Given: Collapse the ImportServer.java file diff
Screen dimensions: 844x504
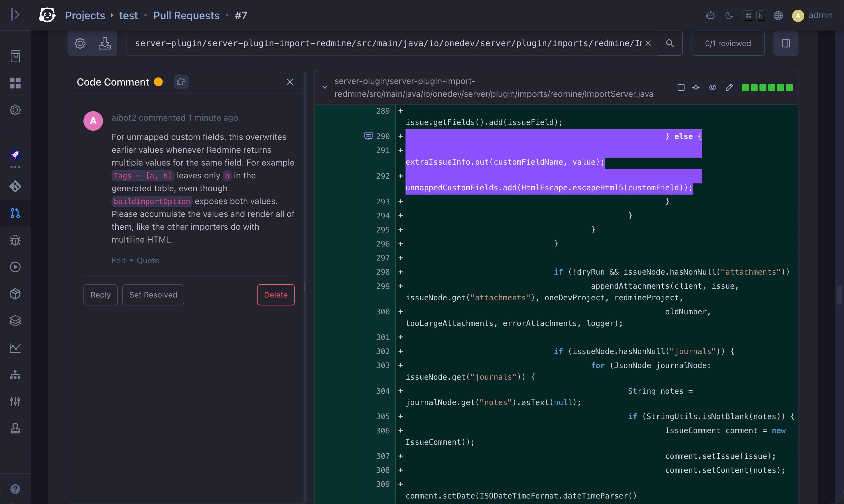Looking at the screenshot, I should [325, 87].
